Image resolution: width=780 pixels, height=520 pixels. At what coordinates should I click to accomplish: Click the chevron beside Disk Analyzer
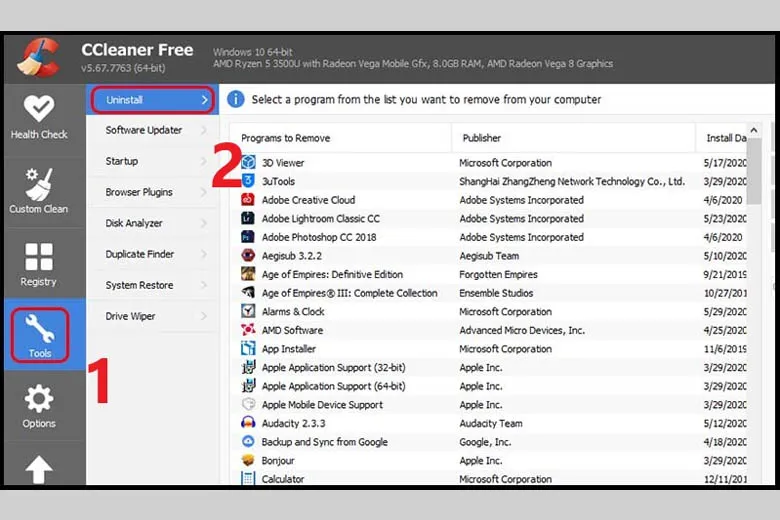[204, 223]
